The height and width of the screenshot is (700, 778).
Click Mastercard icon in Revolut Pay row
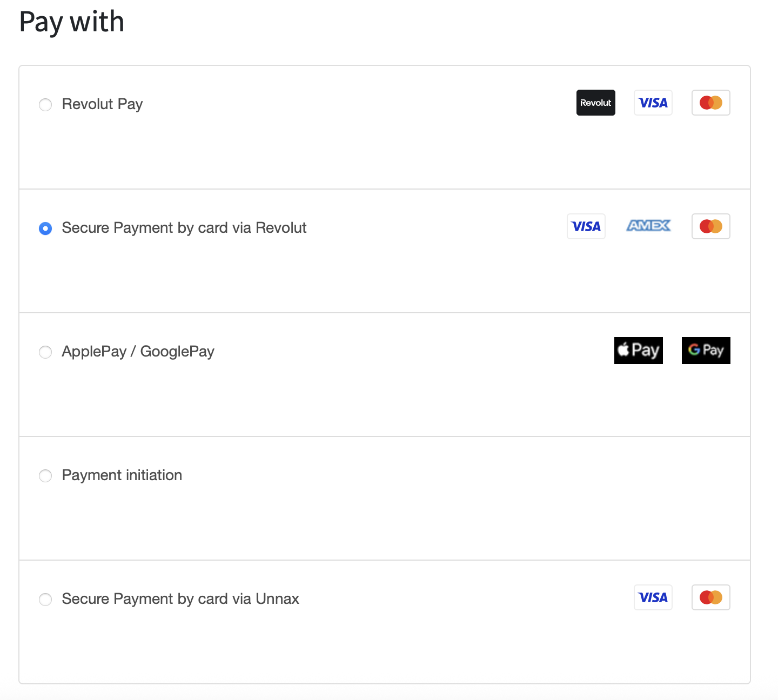(710, 103)
